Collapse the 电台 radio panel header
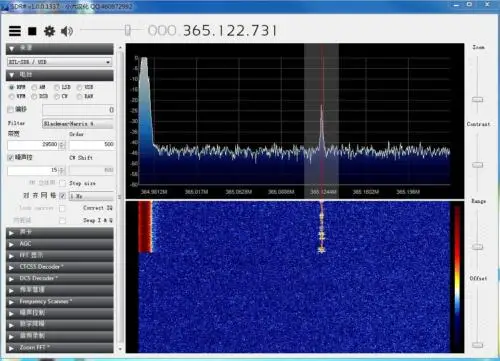Screen dimensions: 500x361 click(x=60, y=75)
